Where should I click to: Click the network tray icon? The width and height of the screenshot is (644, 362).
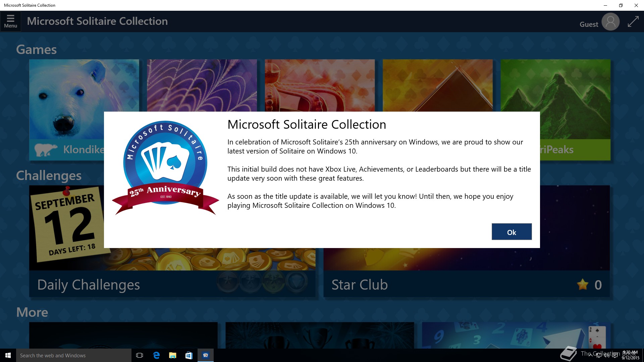coord(599,355)
